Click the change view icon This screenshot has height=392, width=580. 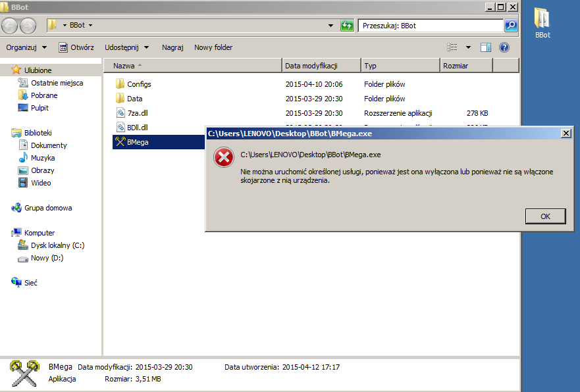point(452,47)
